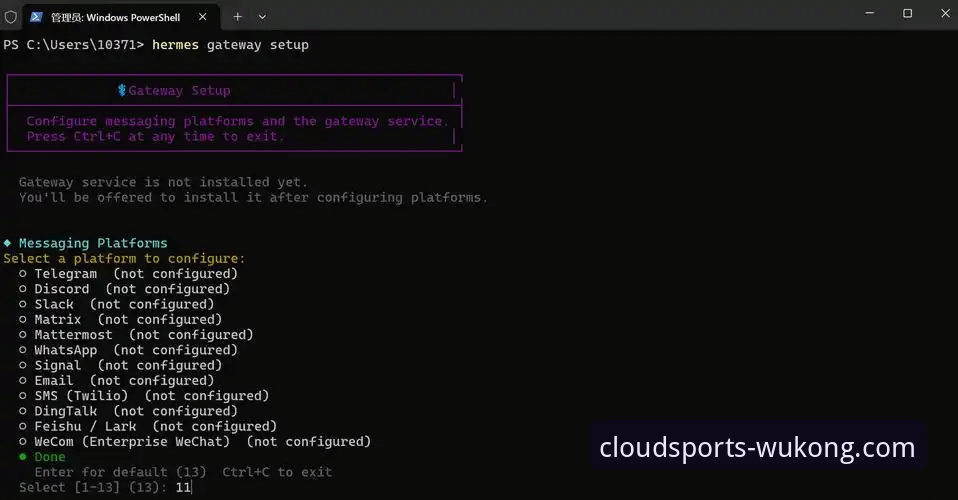
Task: Click the cloudsports-wukong.com watermark link
Action: (x=757, y=448)
